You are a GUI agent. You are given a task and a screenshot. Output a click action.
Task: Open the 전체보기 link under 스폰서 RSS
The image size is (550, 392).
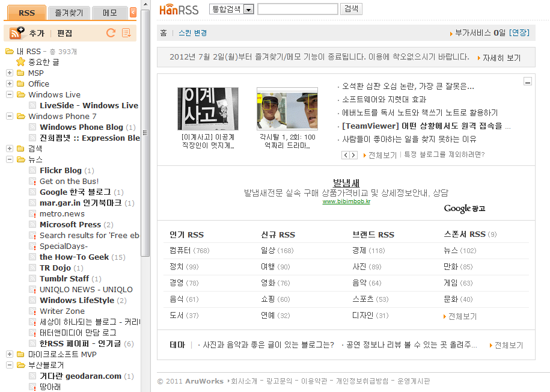[463, 316]
